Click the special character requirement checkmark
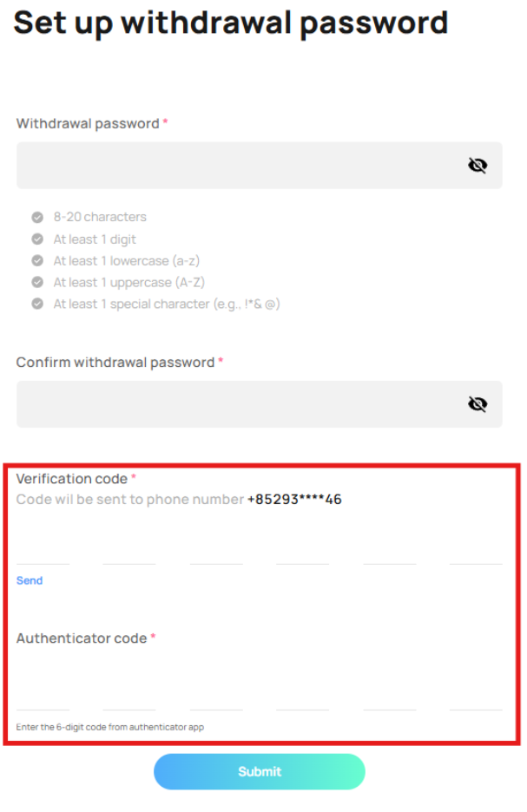Viewport: 527px width, 812px height. (37, 304)
